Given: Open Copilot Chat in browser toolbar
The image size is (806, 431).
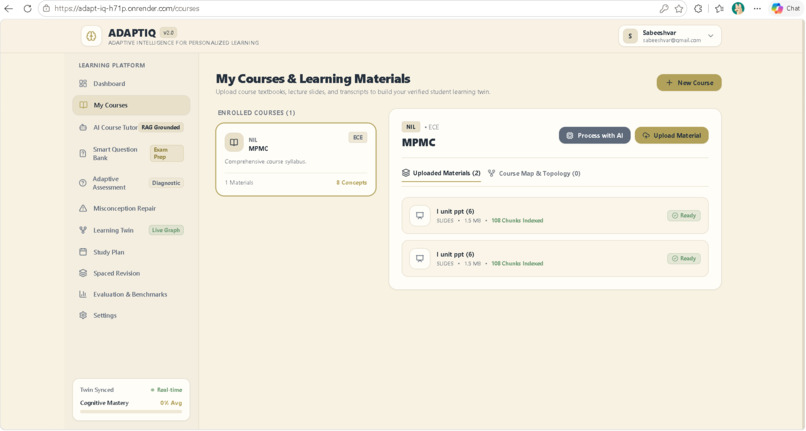Looking at the screenshot, I should [x=786, y=8].
